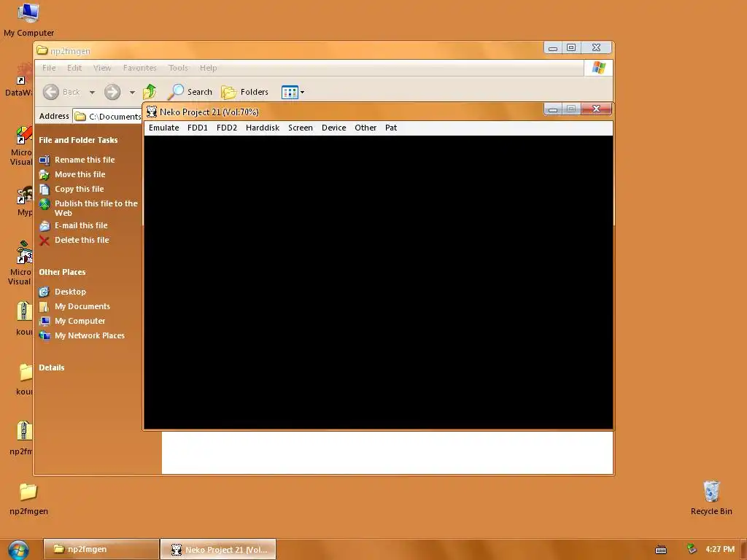Toggle the Folders pane button
The image size is (747, 560).
click(x=245, y=92)
